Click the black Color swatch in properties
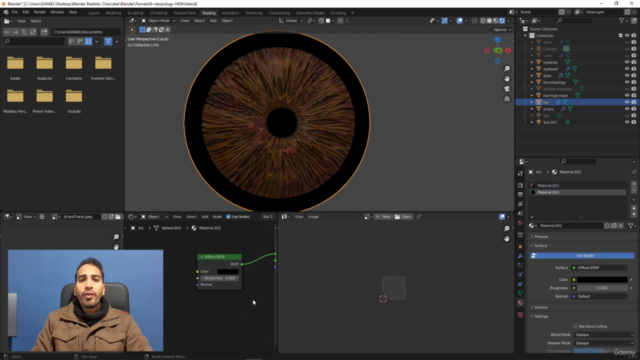The image size is (640, 360). (x=602, y=280)
